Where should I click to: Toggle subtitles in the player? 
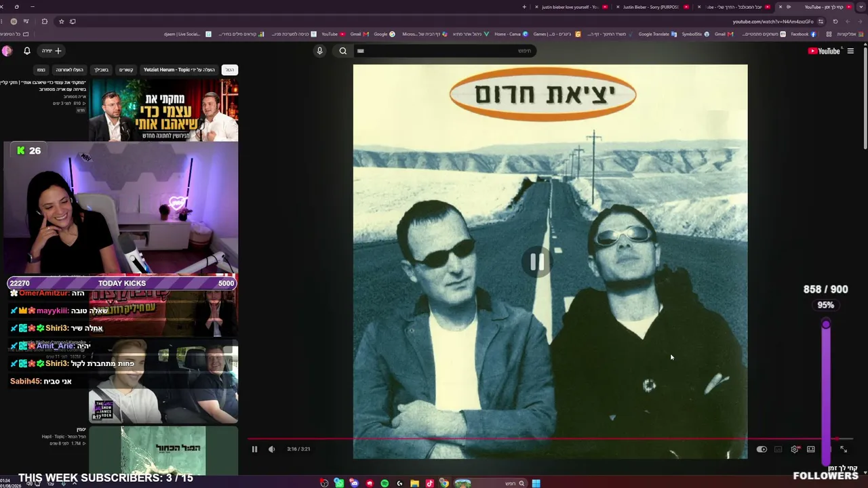778,449
